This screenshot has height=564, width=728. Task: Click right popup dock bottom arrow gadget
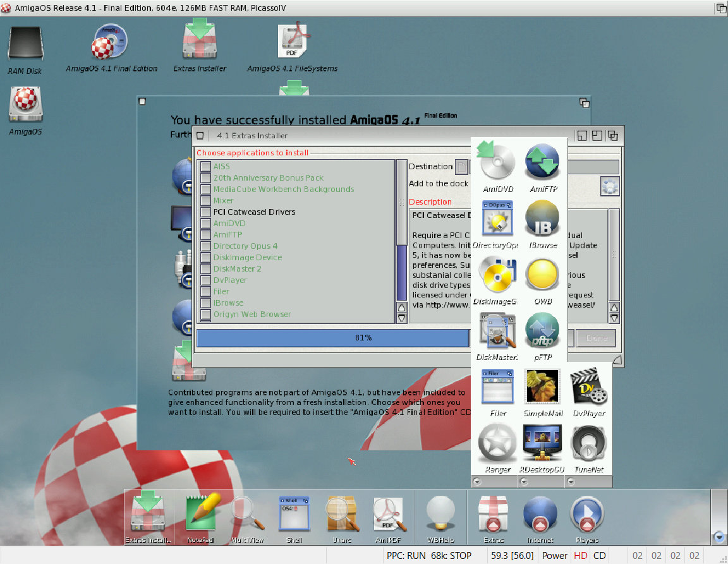click(x=571, y=482)
